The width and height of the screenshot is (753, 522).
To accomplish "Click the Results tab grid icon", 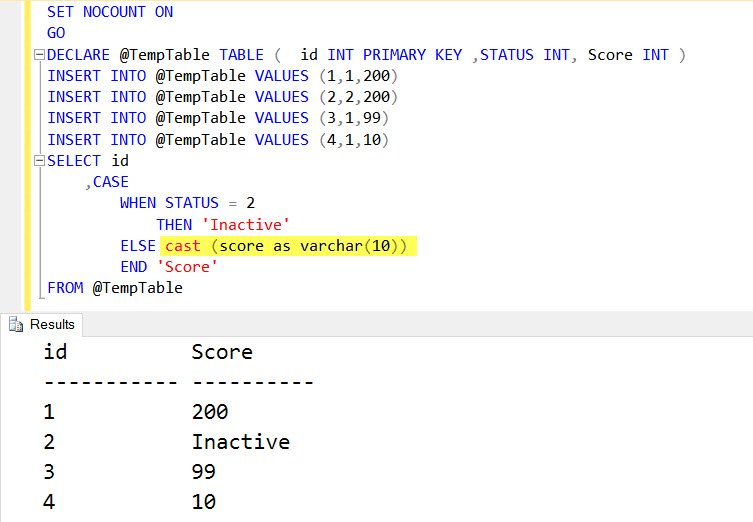I will pyautogui.click(x=17, y=324).
